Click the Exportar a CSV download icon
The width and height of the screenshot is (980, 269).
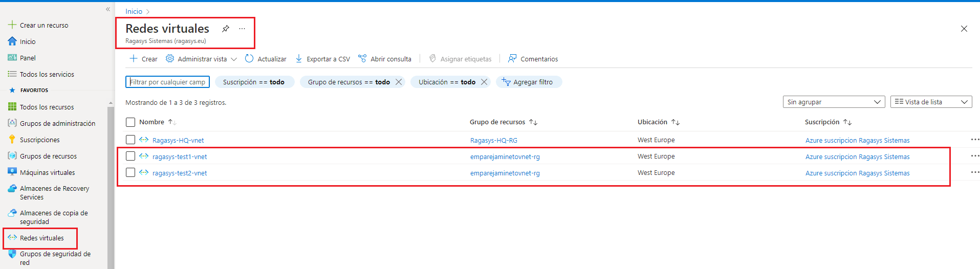tap(299, 59)
